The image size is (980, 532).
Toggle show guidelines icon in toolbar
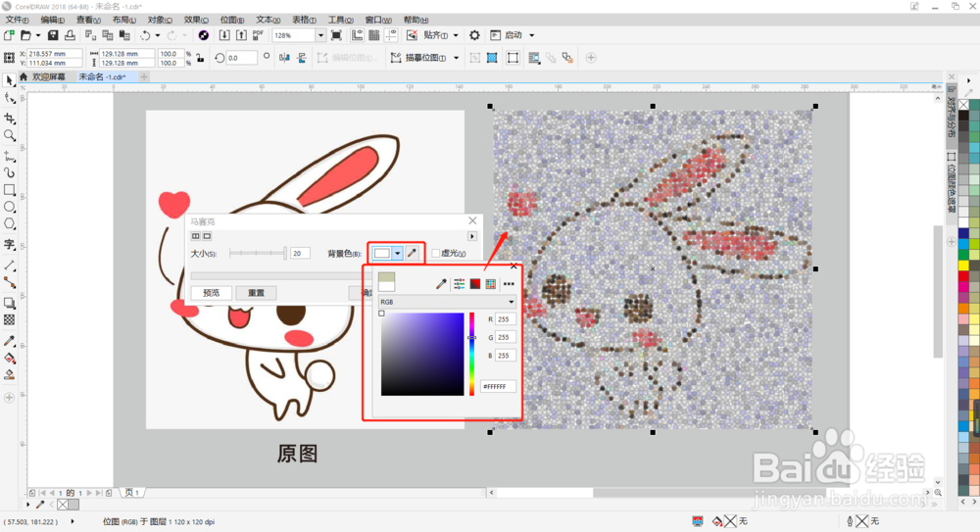pyautogui.click(x=391, y=35)
